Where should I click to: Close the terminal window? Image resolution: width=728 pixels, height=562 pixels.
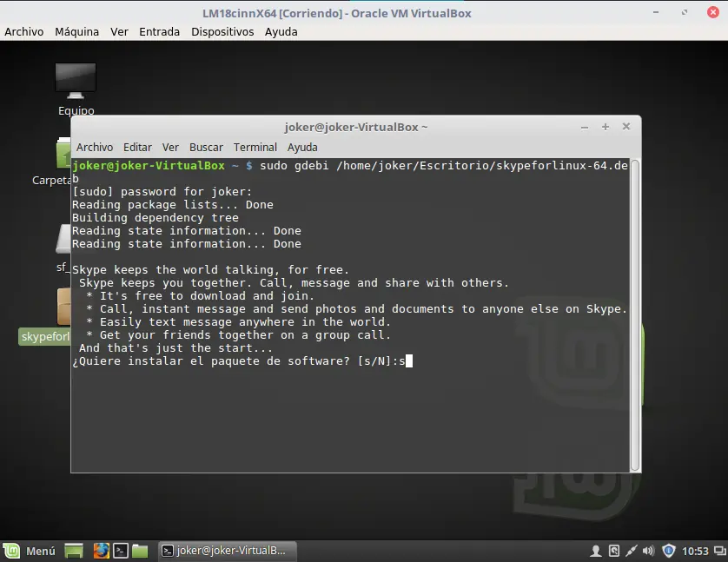(x=626, y=126)
